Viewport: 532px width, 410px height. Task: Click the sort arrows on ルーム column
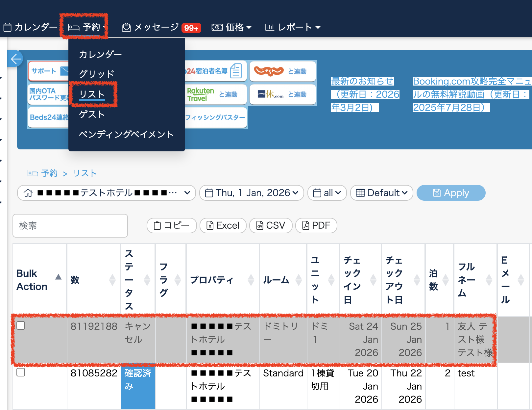[299, 280]
